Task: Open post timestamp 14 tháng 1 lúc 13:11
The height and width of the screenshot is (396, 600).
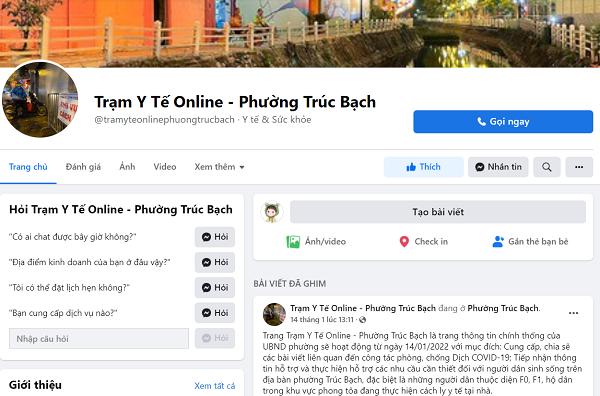Action: [322, 319]
